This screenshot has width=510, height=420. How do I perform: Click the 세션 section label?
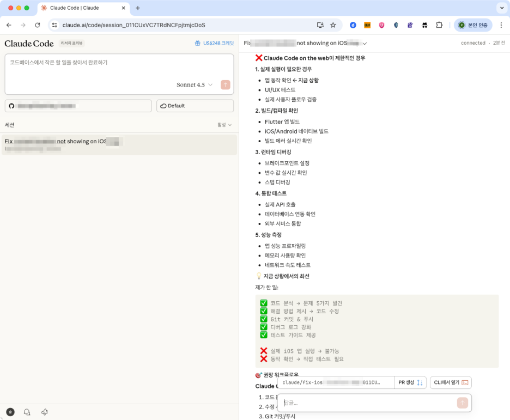(9, 125)
